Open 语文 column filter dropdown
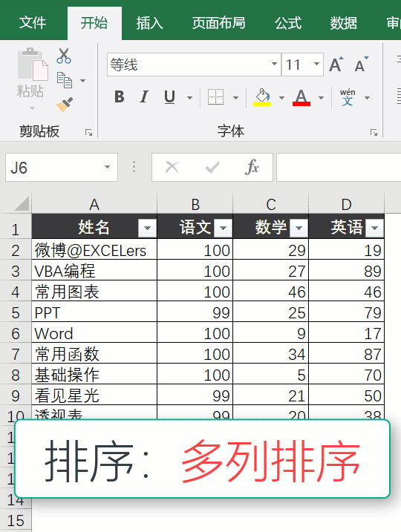The width and height of the screenshot is (401, 532). tap(223, 228)
